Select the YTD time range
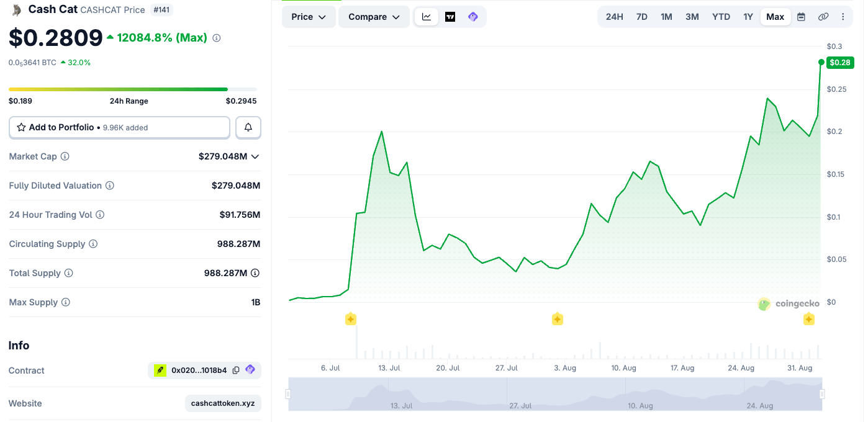Screen dimensions: 868x422 tap(721, 17)
